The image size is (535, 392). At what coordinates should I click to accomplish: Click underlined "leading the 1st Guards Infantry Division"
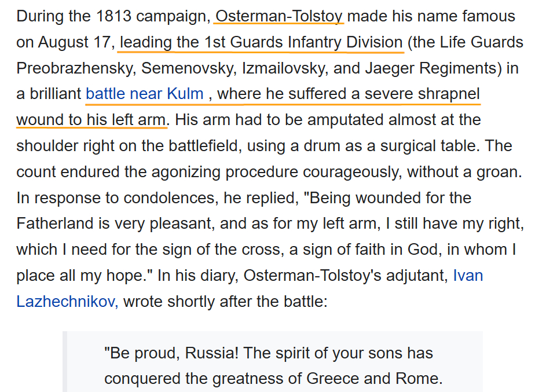point(261,42)
